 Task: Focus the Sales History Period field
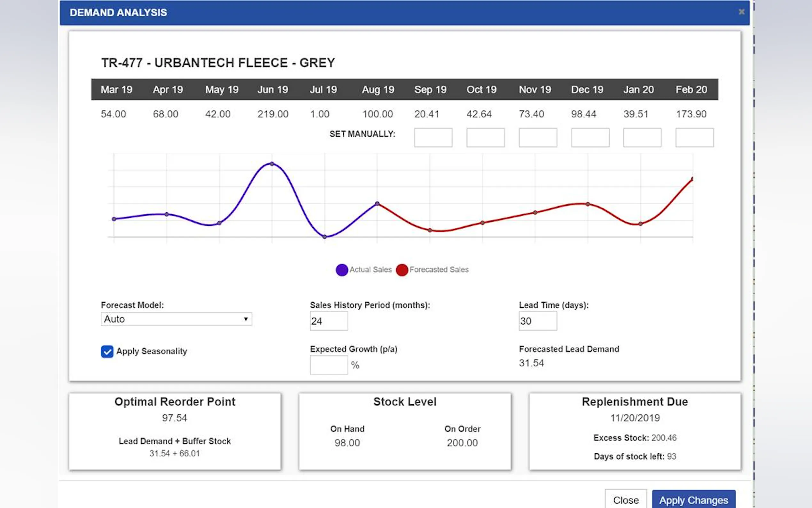[x=329, y=321]
